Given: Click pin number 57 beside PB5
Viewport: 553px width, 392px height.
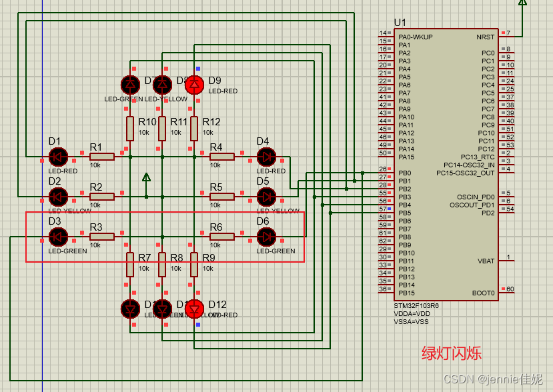Looking at the screenshot, I should (383, 209).
